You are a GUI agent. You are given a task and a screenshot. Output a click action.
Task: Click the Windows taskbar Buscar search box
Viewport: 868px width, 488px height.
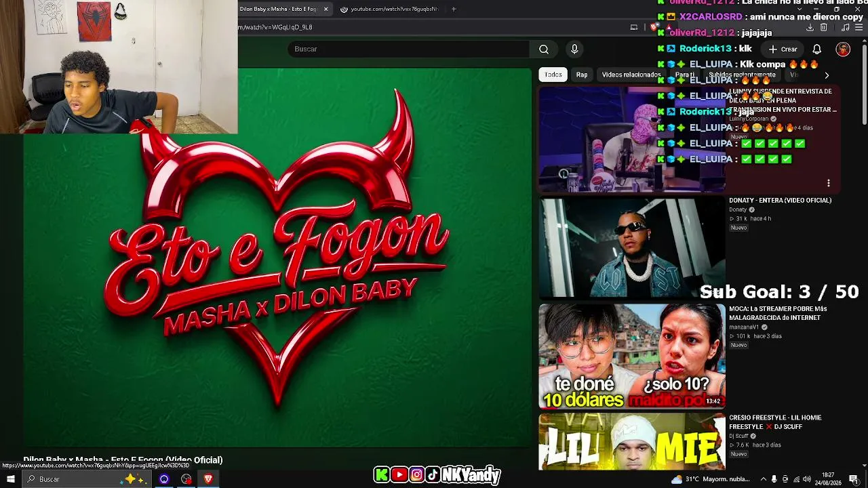tap(85, 479)
